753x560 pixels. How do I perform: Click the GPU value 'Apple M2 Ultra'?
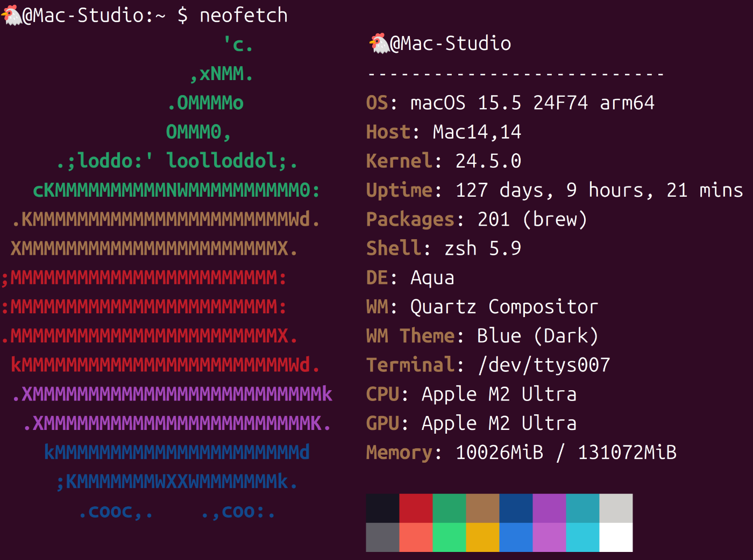click(499, 423)
